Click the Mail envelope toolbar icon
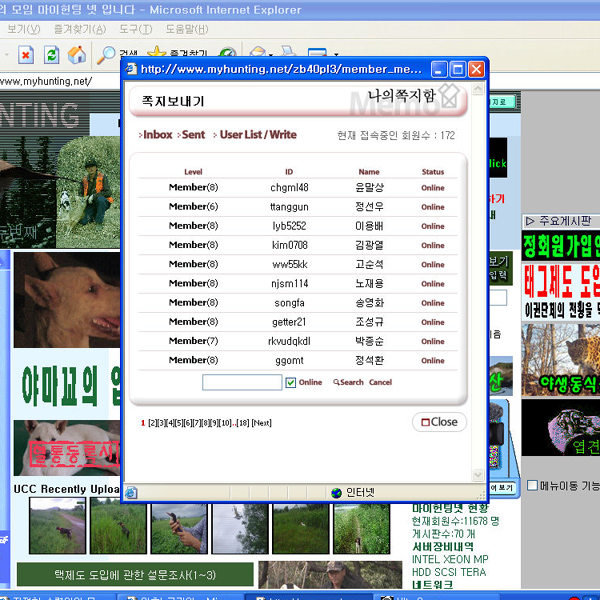Image resolution: width=600 pixels, height=600 pixels. click(x=257, y=53)
